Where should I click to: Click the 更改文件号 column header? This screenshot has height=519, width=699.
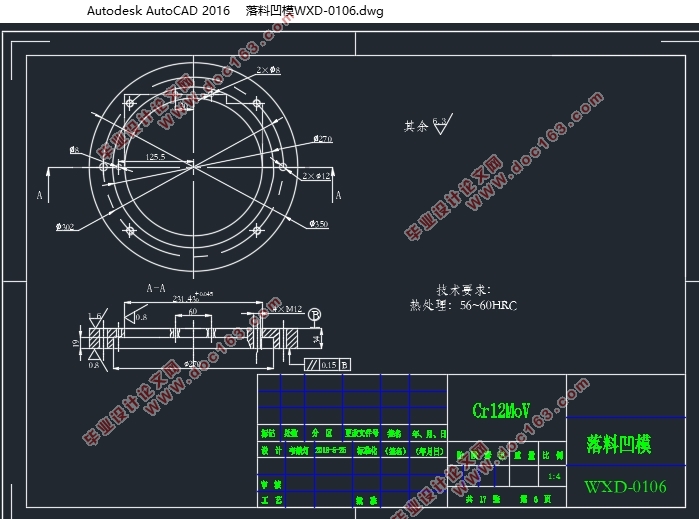pos(362,433)
